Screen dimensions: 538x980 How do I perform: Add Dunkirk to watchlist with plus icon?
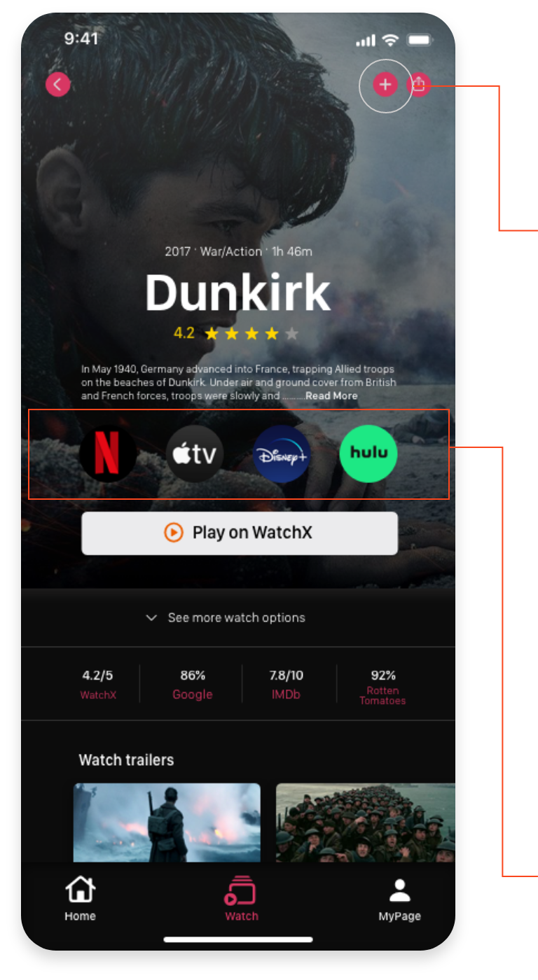(x=385, y=85)
